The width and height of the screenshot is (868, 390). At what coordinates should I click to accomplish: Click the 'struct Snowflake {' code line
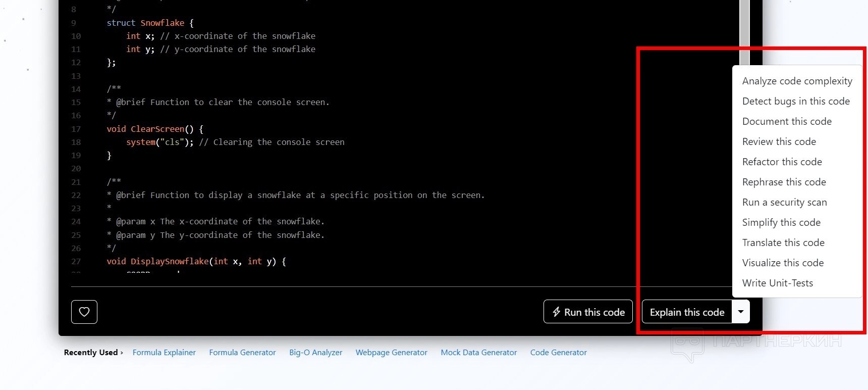tap(150, 23)
